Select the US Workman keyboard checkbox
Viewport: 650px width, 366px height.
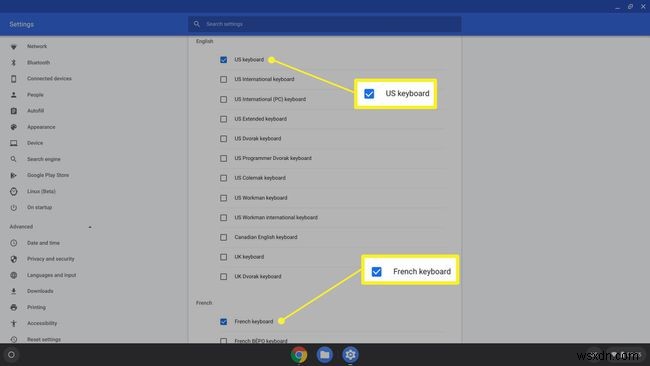tap(223, 198)
